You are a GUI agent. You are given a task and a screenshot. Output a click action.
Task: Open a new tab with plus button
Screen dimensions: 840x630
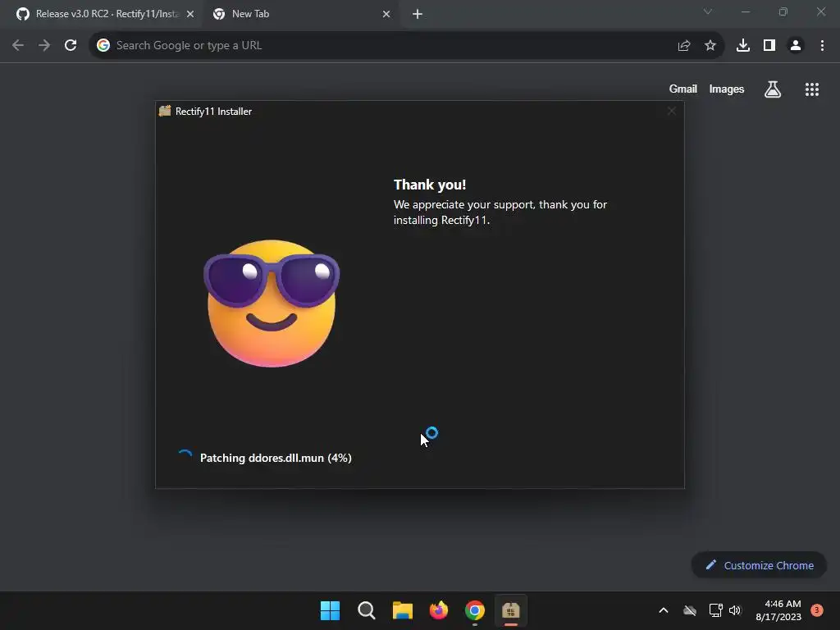[x=418, y=15]
